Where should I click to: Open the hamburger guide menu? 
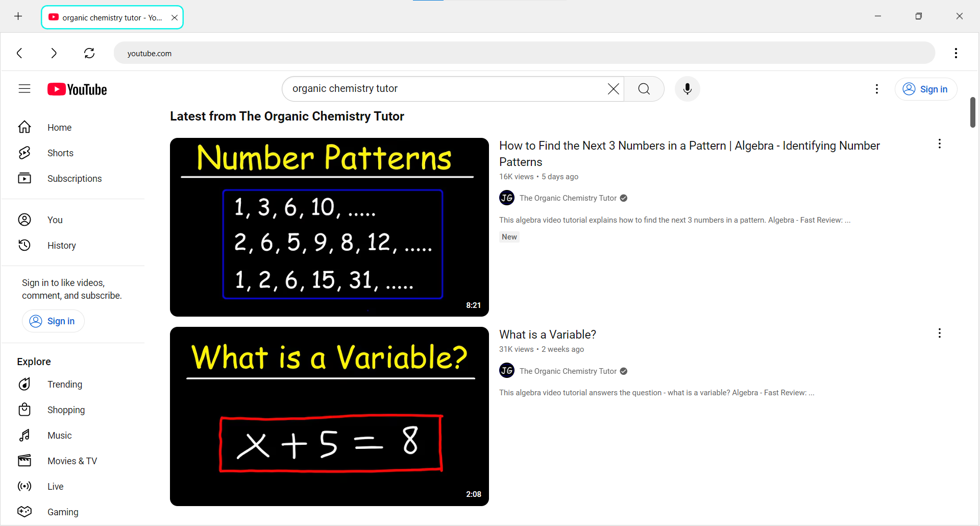coord(24,89)
